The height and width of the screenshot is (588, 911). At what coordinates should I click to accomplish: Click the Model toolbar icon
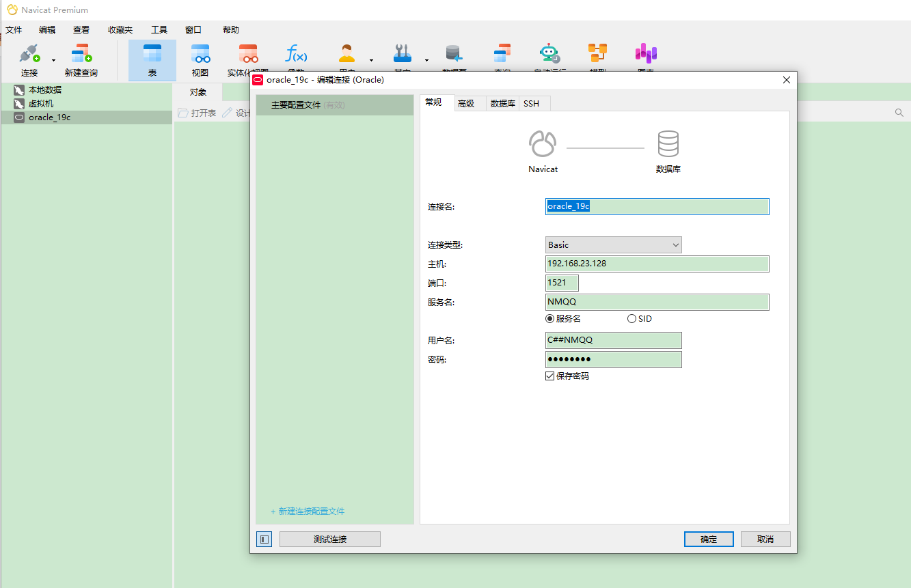598,54
